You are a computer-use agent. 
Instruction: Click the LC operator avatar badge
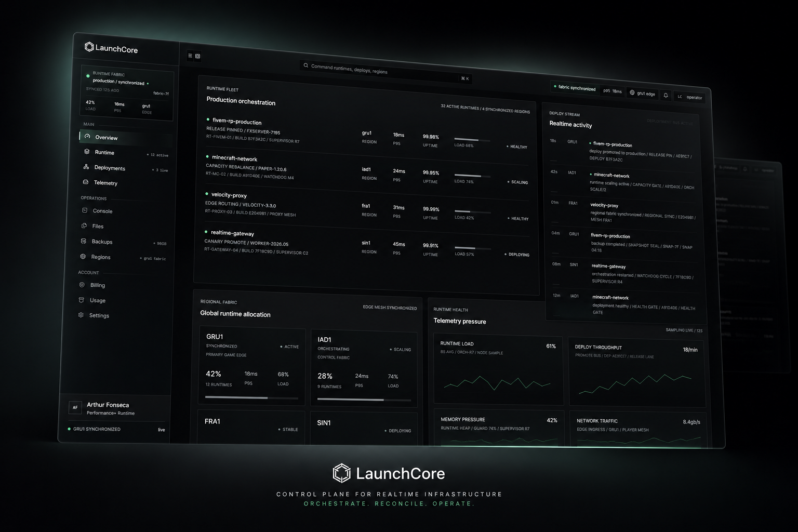click(680, 96)
